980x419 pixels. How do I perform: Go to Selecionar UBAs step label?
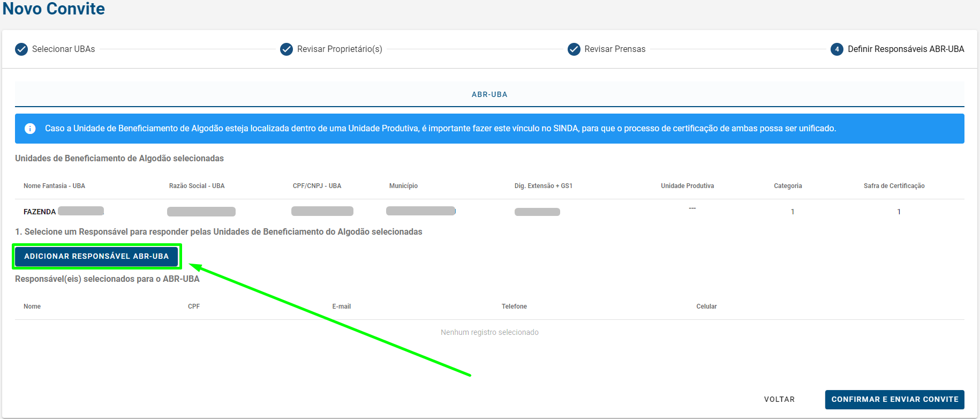coord(63,49)
